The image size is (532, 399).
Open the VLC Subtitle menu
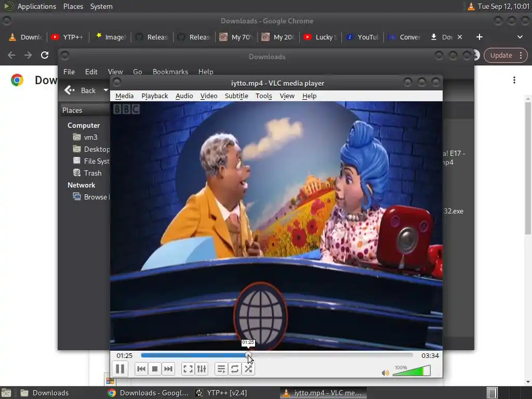point(236,96)
